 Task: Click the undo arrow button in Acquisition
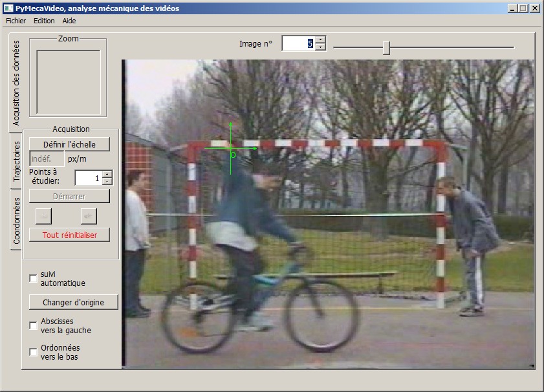point(43,215)
